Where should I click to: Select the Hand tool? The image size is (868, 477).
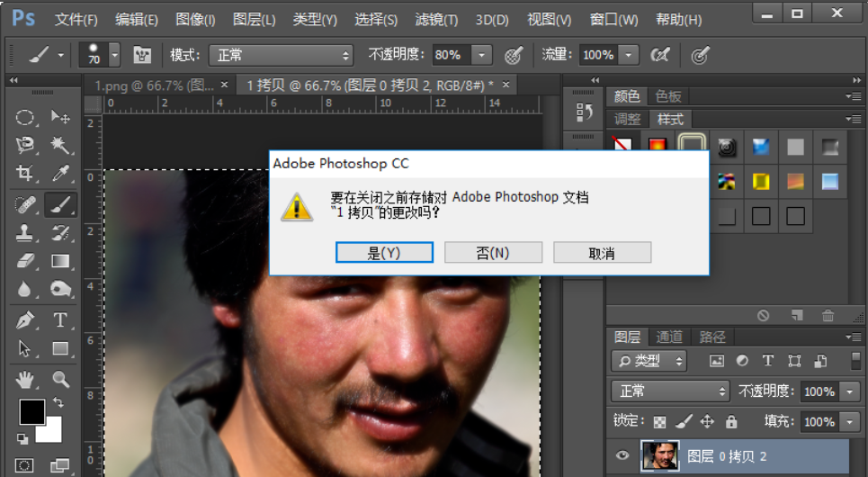click(x=25, y=380)
